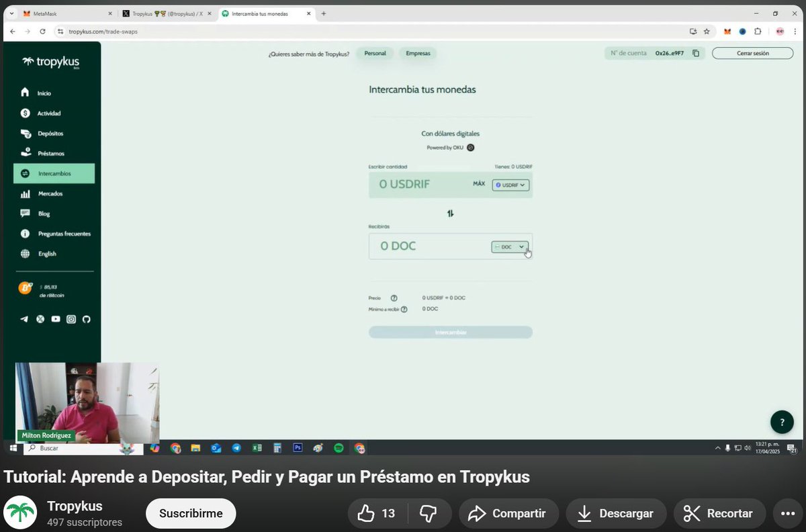Click the Compartir share button
This screenshot has width=806, height=532.
[508, 514]
